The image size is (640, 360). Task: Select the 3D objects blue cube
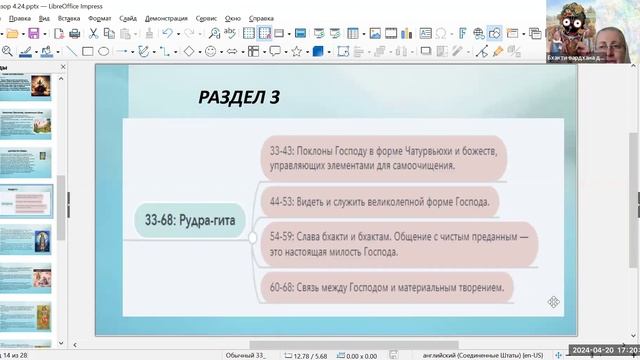click(318, 51)
